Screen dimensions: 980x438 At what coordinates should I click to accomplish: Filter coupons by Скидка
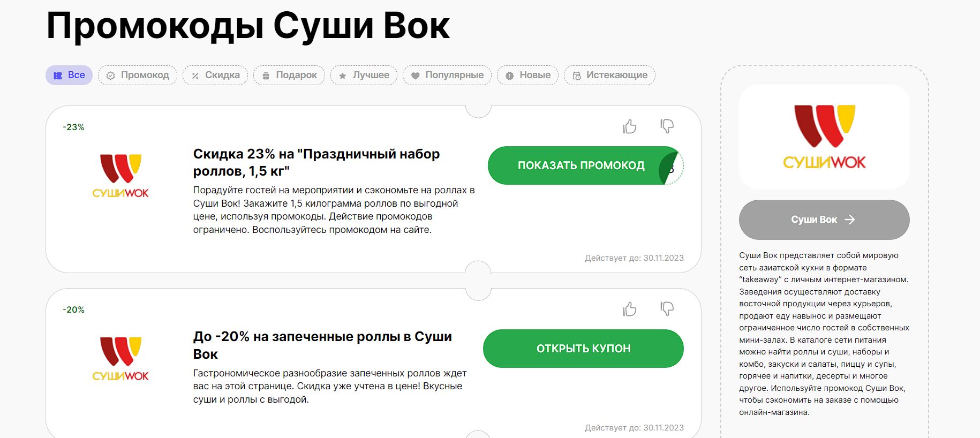coord(215,75)
